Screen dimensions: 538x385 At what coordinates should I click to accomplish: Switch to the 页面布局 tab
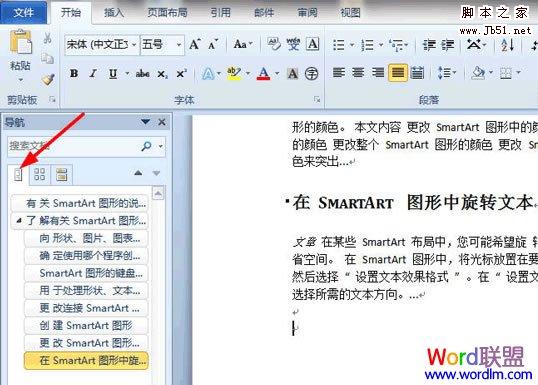(x=167, y=13)
